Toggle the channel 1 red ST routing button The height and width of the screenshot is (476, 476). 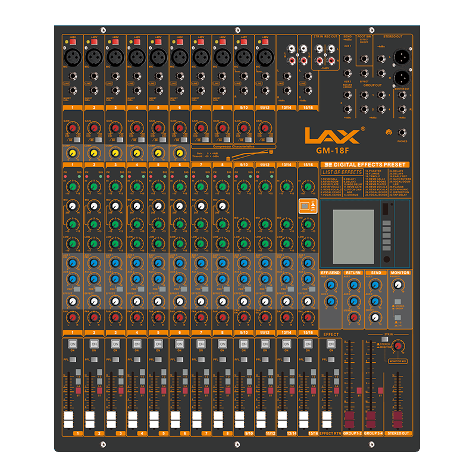point(79,391)
